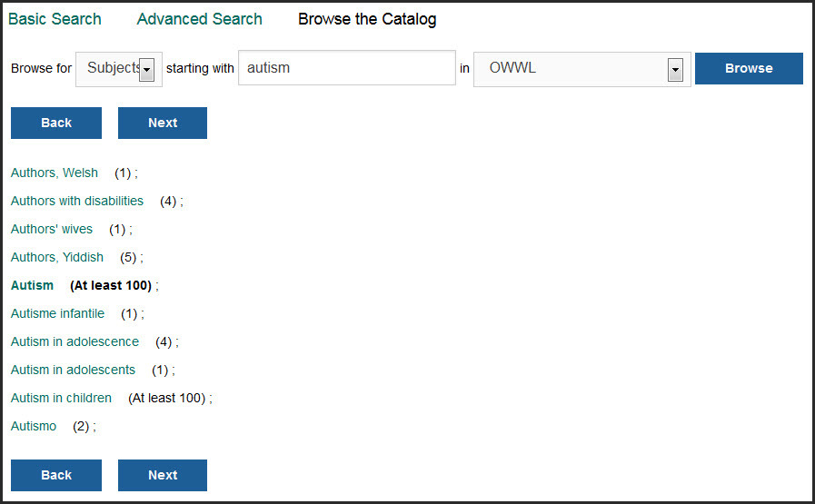Click the bottom Next button
This screenshot has height=504, width=815.
coord(162,475)
